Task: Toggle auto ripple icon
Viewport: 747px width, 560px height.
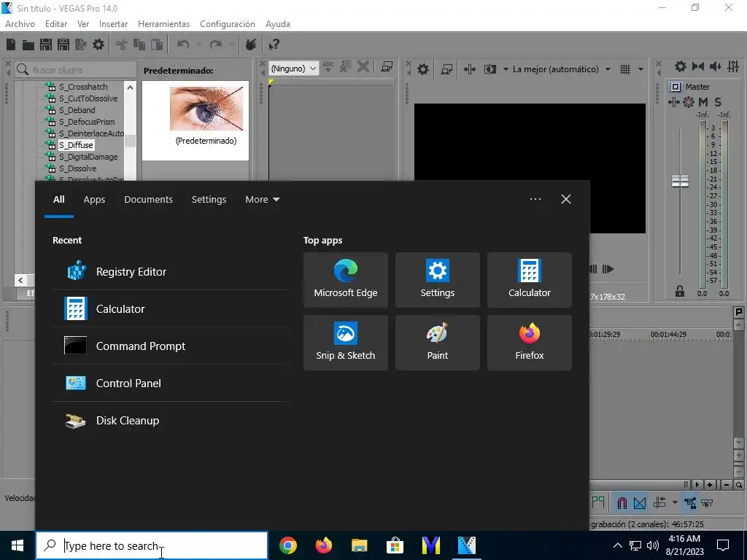Action: [x=659, y=503]
